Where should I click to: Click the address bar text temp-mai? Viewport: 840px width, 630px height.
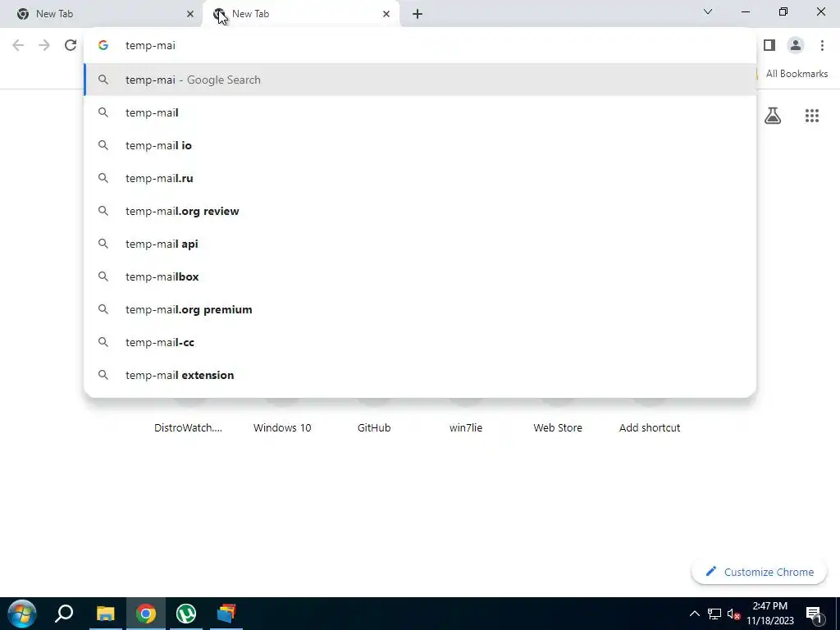point(151,46)
